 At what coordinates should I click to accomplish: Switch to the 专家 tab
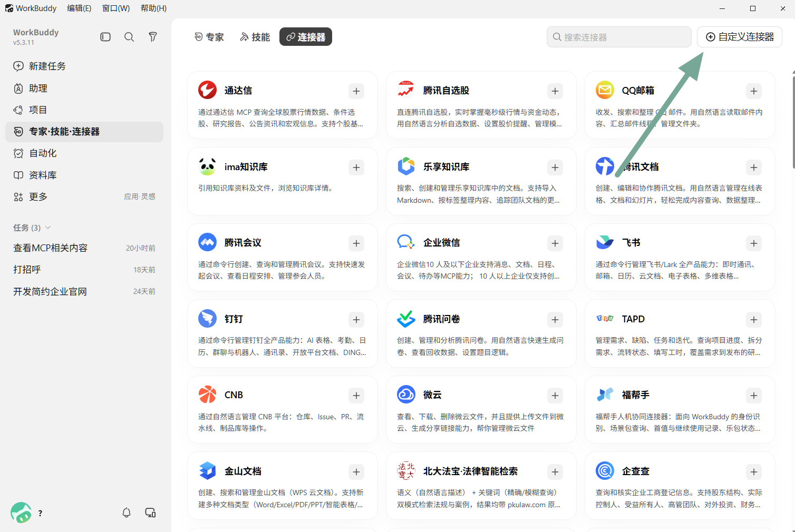click(x=209, y=37)
